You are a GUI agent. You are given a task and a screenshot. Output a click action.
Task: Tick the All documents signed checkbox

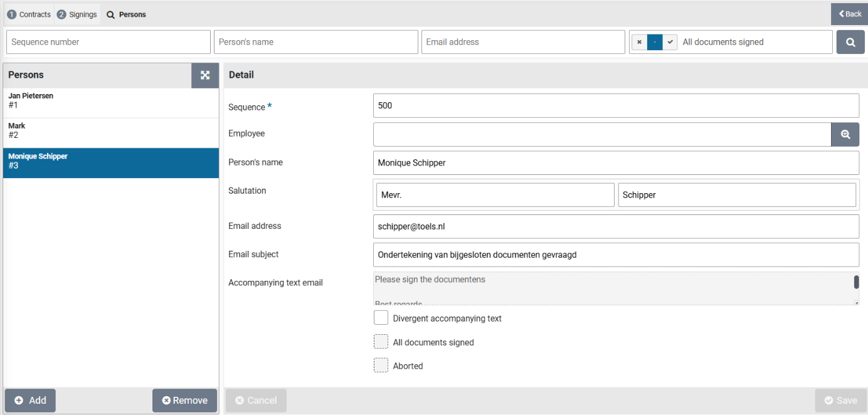(381, 342)
